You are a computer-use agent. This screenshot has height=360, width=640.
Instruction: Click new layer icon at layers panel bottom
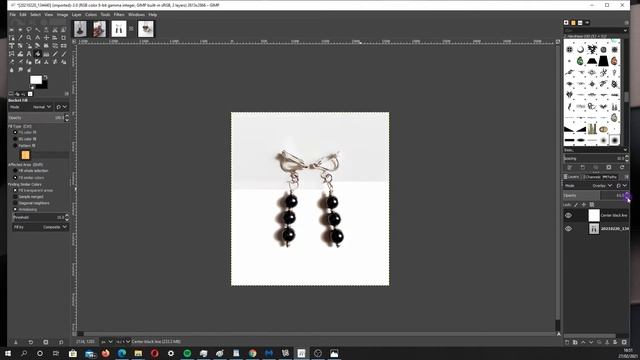pos(567,342)
